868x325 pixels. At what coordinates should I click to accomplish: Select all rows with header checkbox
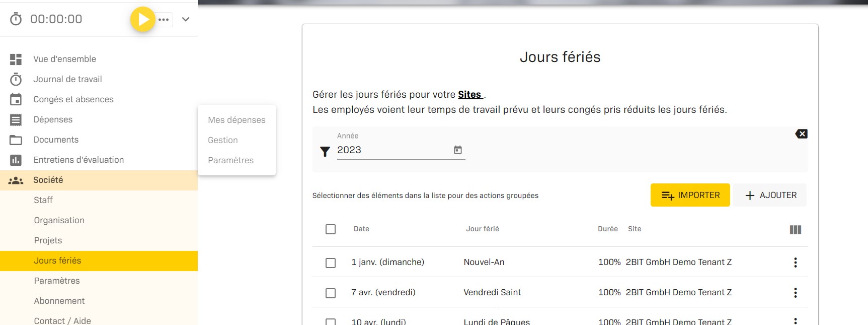pyautogui.click(x=331, y=230)
